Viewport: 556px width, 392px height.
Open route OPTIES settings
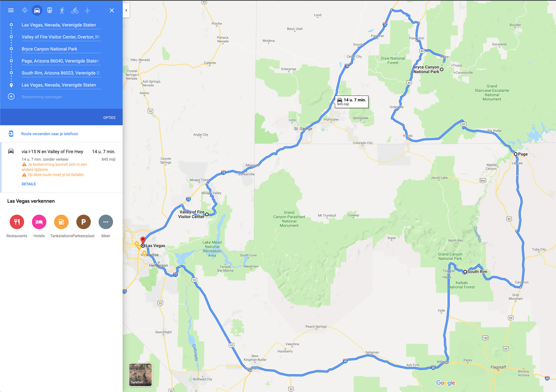109,118
